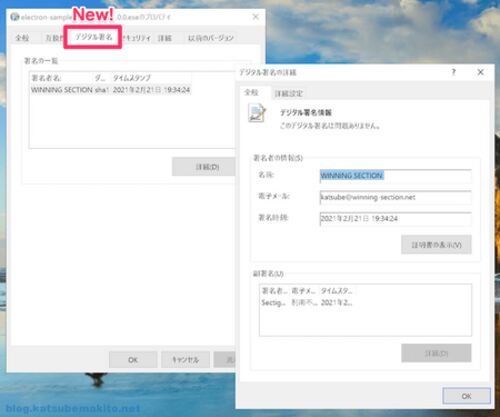Click the 証明書の表示(V) button
500x417 pixels.
[436, 245]
